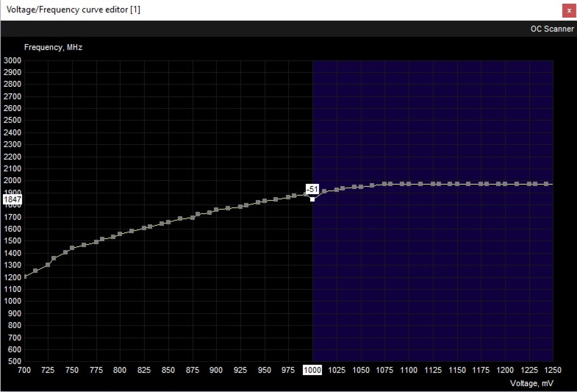
Task: Click the 1847 frequency readout on left axis
Action: (13, 199)
